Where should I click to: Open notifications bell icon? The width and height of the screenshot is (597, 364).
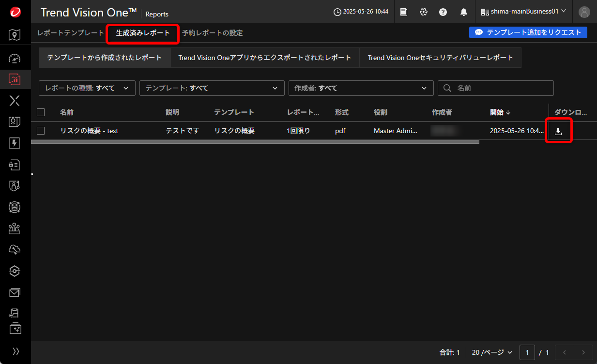click(464, 12)
